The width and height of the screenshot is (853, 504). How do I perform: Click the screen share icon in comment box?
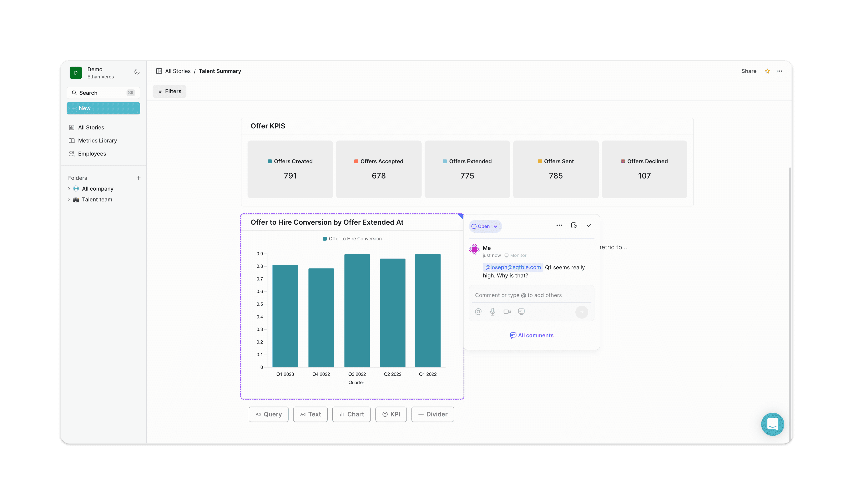point(521,311)
